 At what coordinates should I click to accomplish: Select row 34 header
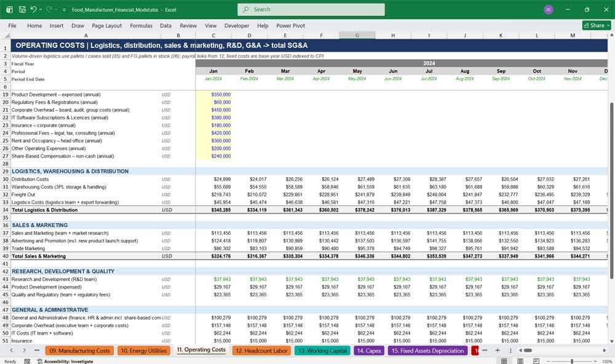(5, 210)
